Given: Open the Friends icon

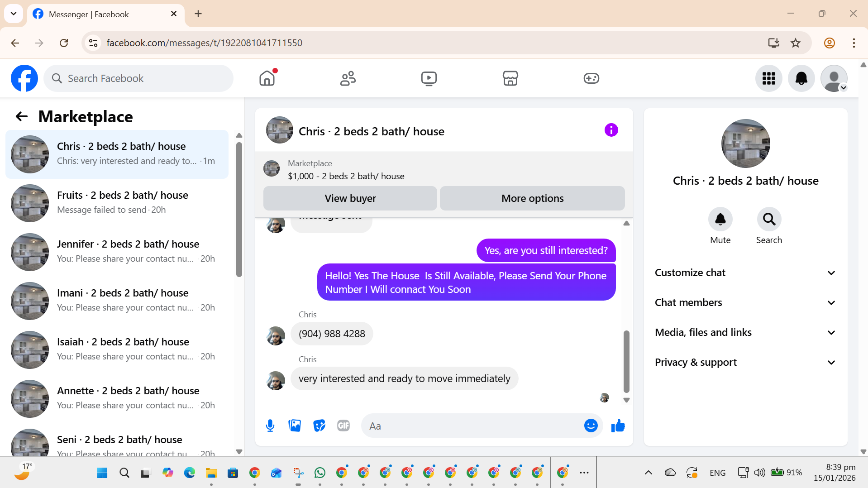Looking at the screenshot, I should pyautogui.click(x=348, y=78).
